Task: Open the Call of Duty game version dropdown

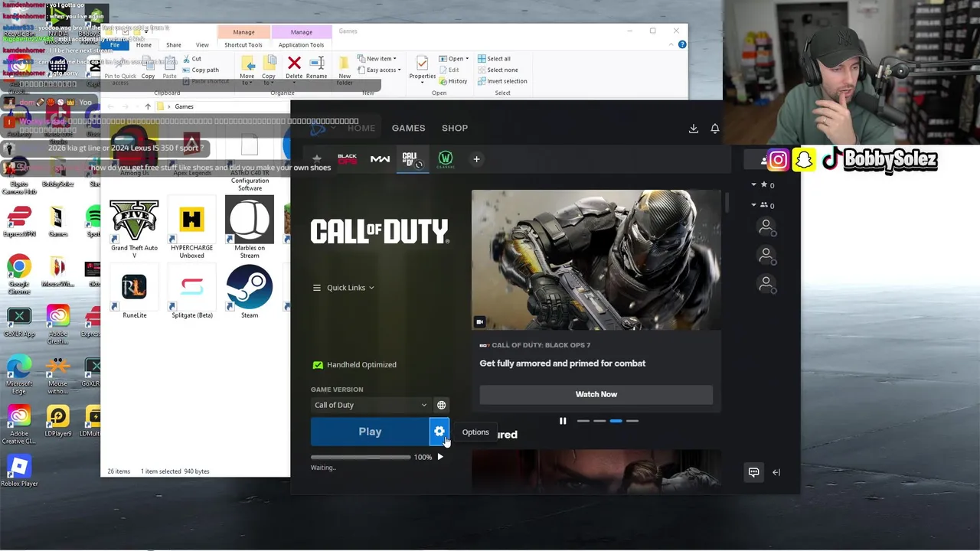Action: coord(371,405)
